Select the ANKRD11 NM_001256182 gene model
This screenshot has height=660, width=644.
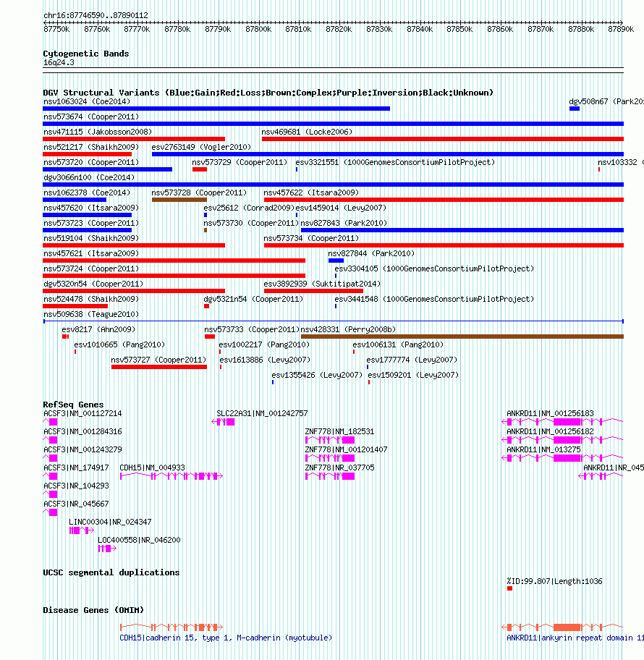pyautogui.click(x=562, y=440)
